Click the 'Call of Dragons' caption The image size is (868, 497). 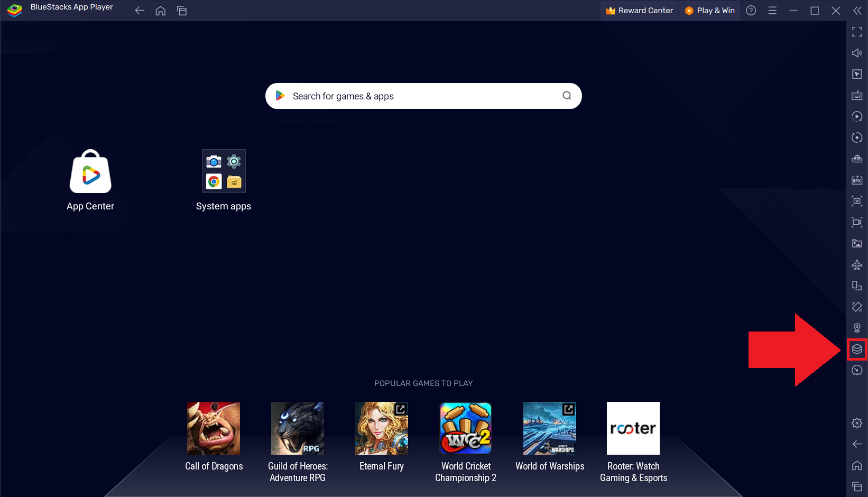214,466
